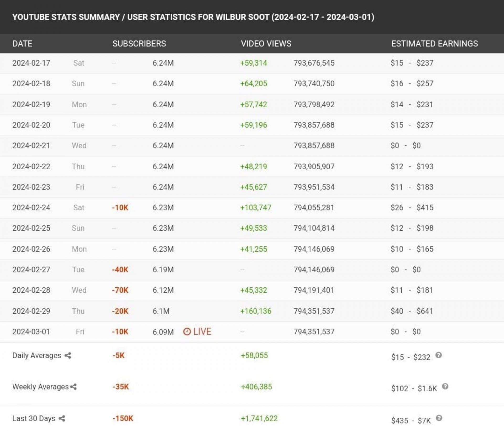Click the -35K weekly average subscribers
504x431 pixels.
tap(121, 387)
